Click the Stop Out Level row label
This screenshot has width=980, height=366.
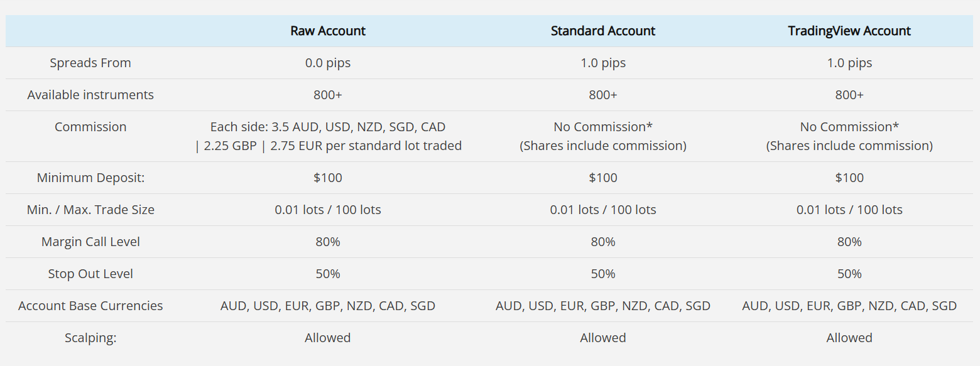(90, 274)
